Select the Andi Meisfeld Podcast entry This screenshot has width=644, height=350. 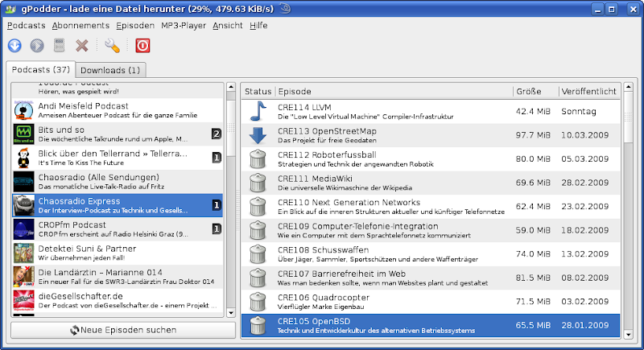click(x=118, y=110)
